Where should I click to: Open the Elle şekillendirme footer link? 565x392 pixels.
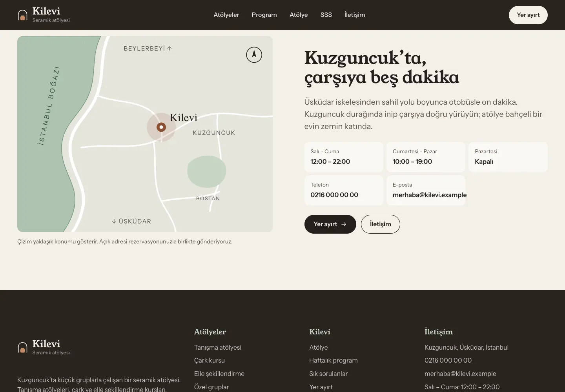219,374
